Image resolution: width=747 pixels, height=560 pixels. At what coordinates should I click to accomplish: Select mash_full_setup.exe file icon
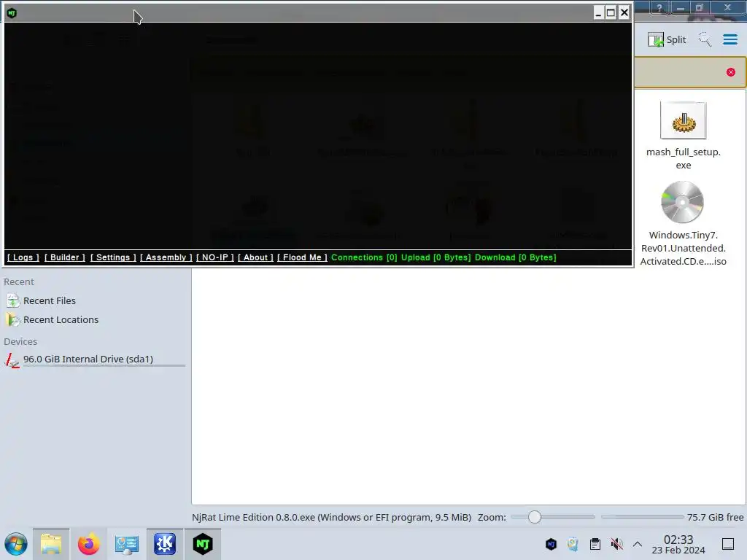pos(683,120)
